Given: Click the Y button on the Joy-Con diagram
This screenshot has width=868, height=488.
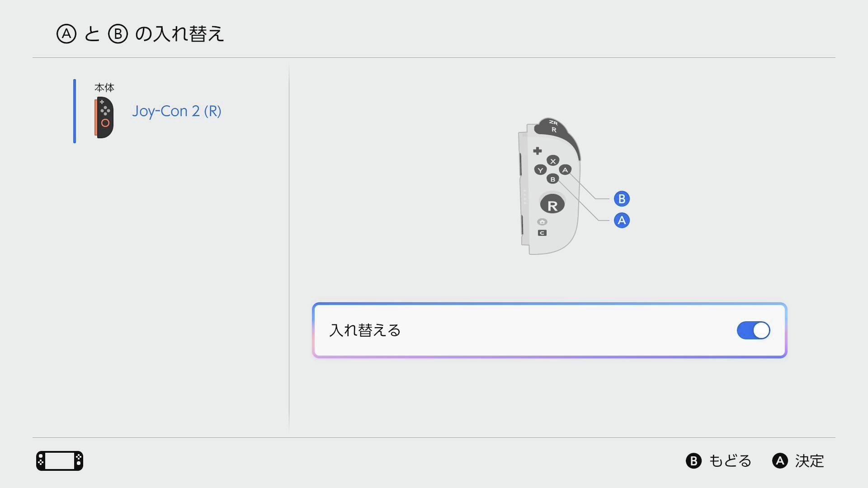Looking at the screenshot, I should [x=540, y=170].
